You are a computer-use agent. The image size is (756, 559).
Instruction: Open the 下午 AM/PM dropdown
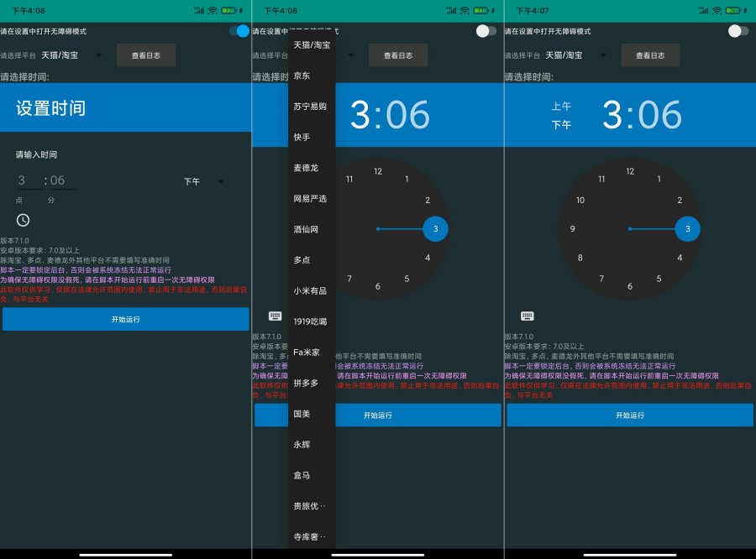click(x=204, y=181)
